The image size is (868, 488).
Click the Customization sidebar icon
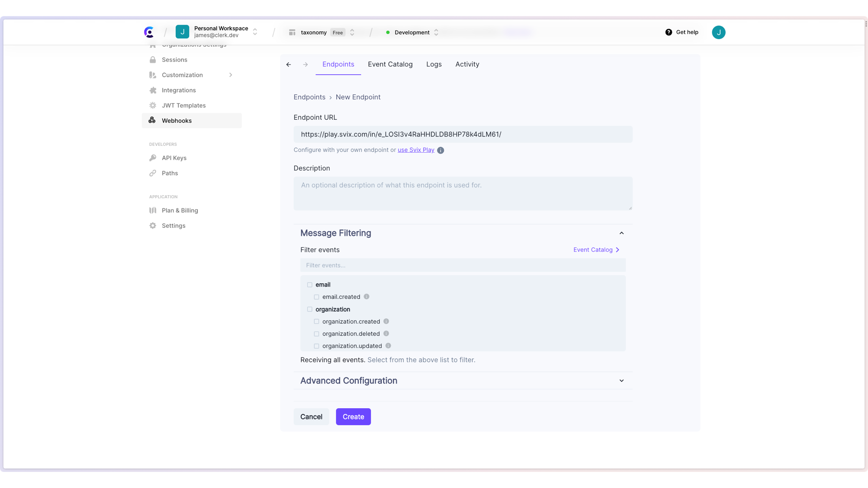pyautogui.click(x=153, y=75)
